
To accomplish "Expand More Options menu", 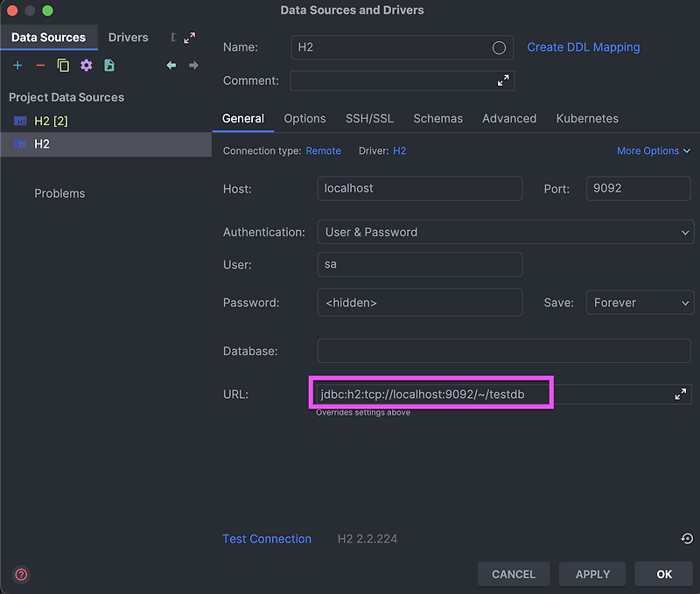I will 654,150.
